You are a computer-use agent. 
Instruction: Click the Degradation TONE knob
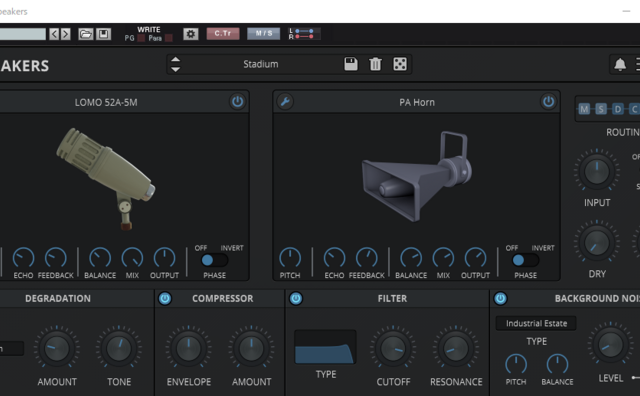click(119, 348)
